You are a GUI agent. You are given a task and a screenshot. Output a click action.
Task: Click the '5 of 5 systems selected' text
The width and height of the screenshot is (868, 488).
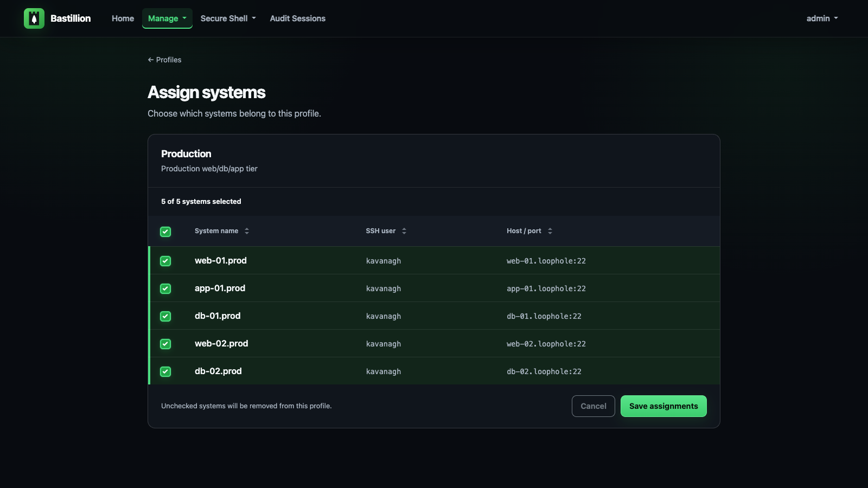(x=201, y=202)
